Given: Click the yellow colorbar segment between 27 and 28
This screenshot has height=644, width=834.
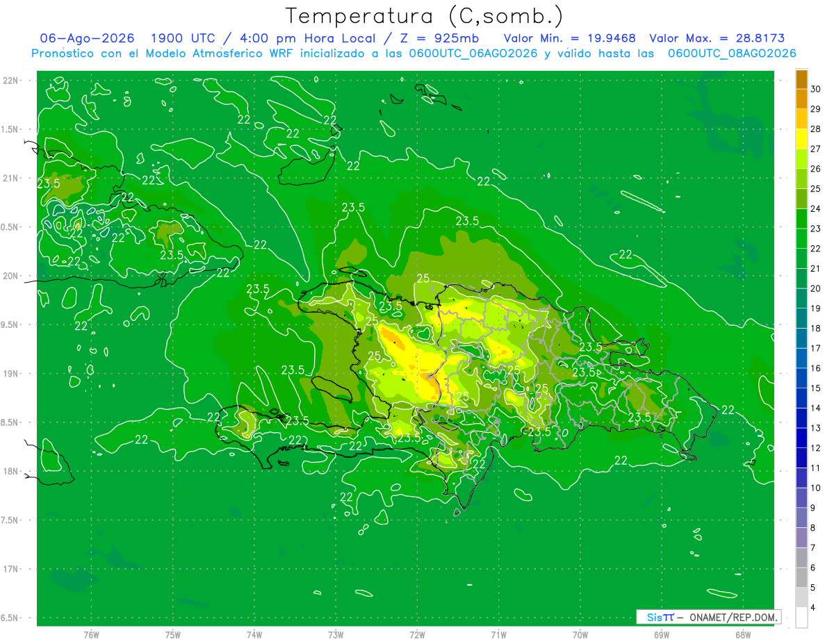Looking at the screenshot, I should pos(801,139).
